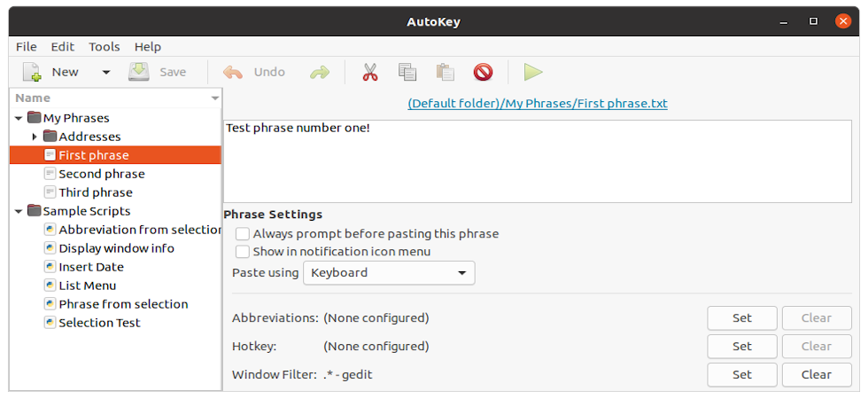This screenshot has width=868, height=399.
Task: Click the Save toolbar icon
Action: pyautogui.click(x=139, y=72)
